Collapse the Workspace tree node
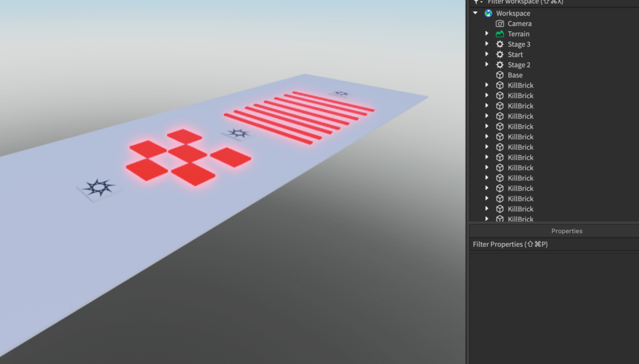The width and height of the screenshot is (639, 364). (475, 13)
